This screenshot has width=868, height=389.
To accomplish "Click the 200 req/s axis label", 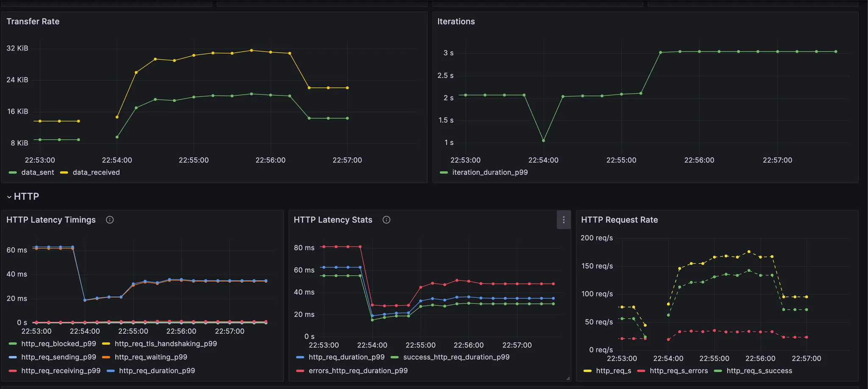I will click(597, 238).
